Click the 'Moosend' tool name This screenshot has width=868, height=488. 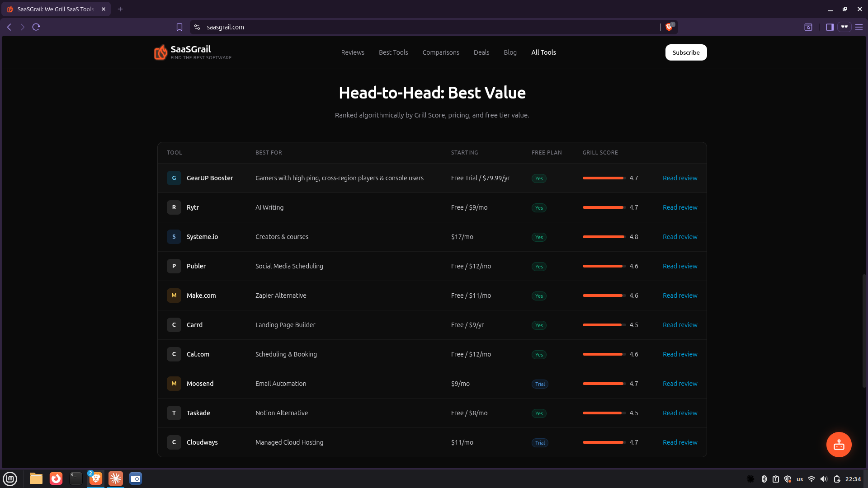click(200, 384)
